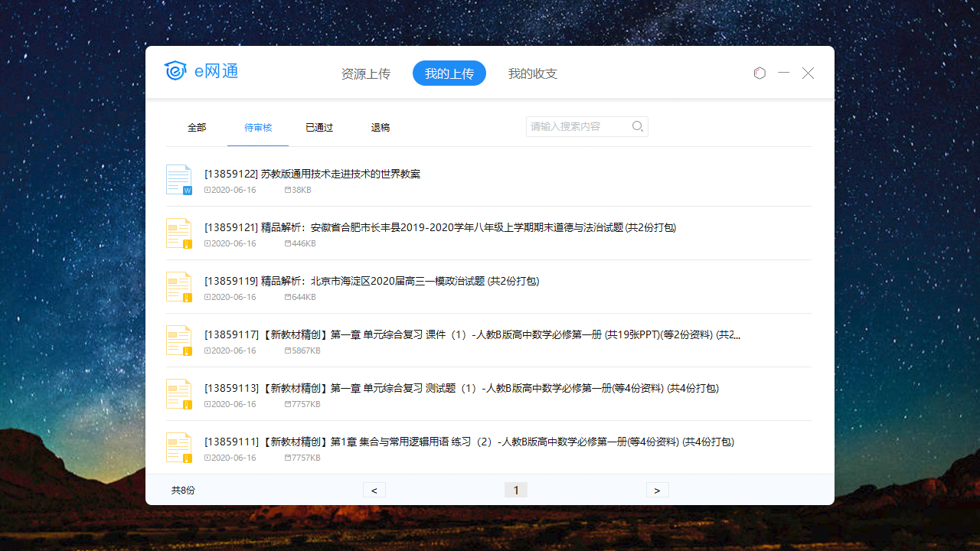
Task: Click the e网通 logo icon
Action: [x=175, y=71]
